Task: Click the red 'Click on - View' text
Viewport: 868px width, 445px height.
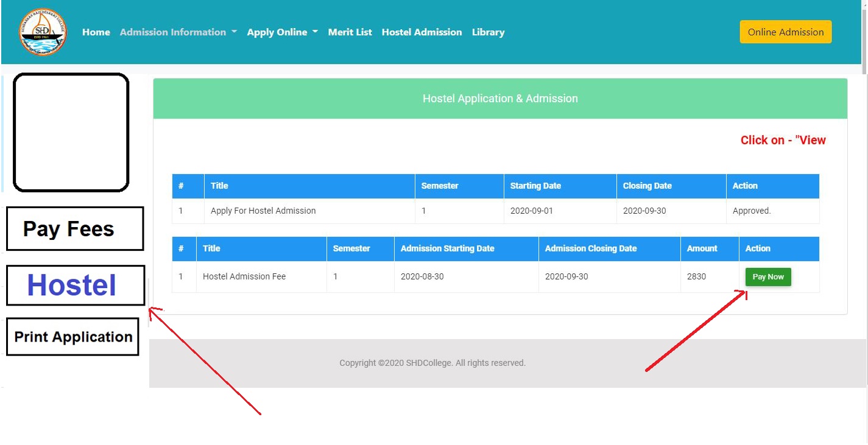Action: (x=783, y=141)
